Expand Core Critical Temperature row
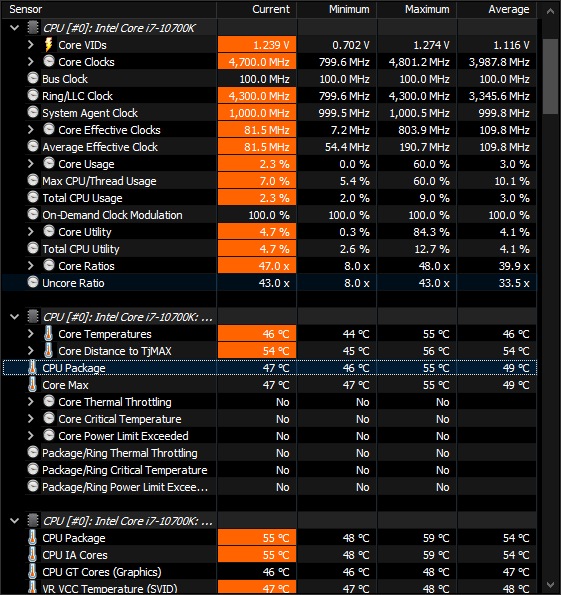561x595 pixels. tap(31, 419)
